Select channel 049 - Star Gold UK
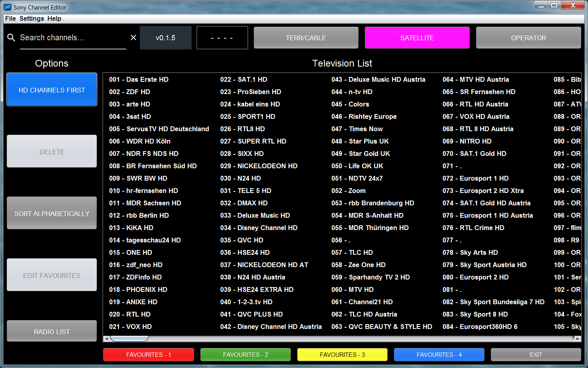Viewport: 588px width, 368px height. pos(361,153)
